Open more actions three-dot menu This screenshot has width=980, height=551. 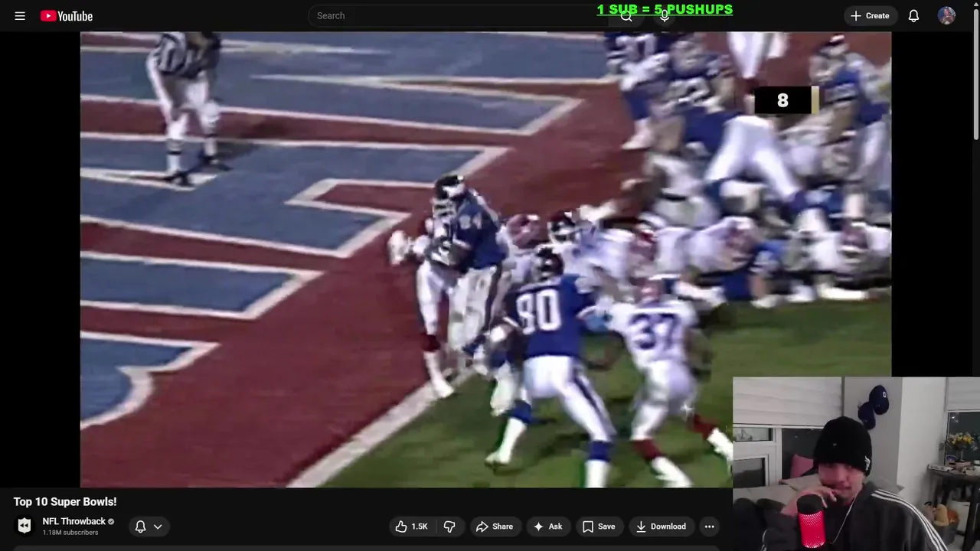pyautogui.click(x=710, y=527)
